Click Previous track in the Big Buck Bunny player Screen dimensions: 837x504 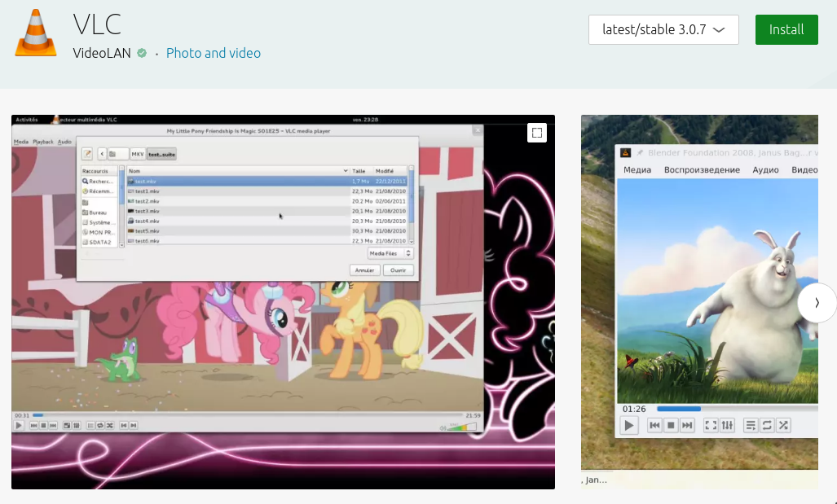pyautogui.click(x=654, y=425)
